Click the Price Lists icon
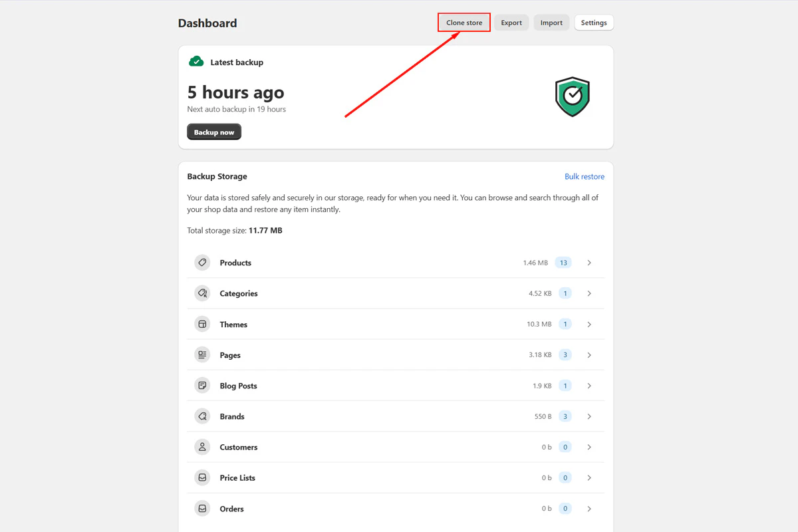Image resolution: width=798 pixels, height=532 pixels. (201, 477)
